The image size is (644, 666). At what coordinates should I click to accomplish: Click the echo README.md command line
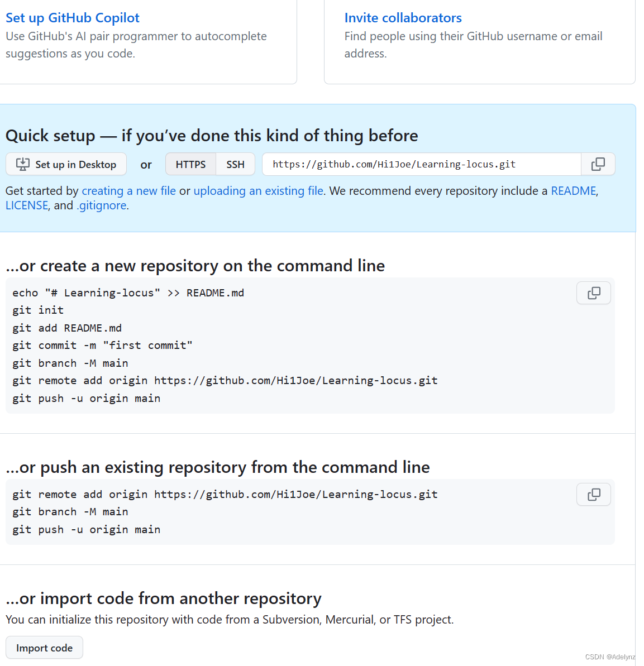coord(128,293)
